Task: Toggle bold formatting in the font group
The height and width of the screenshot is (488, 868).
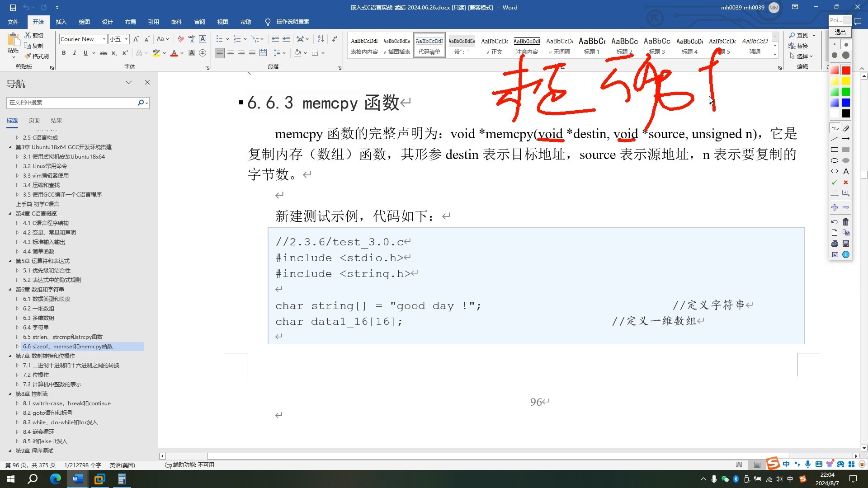Action: coord(64,53)
